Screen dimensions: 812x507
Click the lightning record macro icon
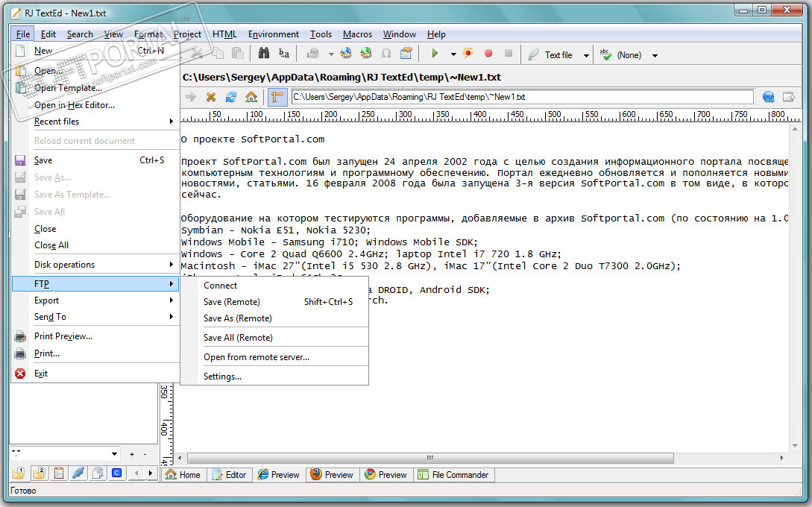coord(468,54)
